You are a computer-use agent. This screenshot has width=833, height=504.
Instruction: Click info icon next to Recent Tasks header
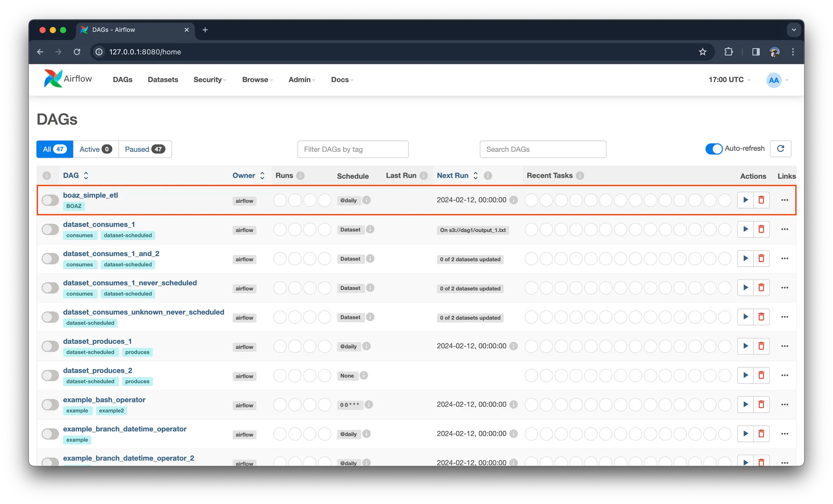pos(580,176)
